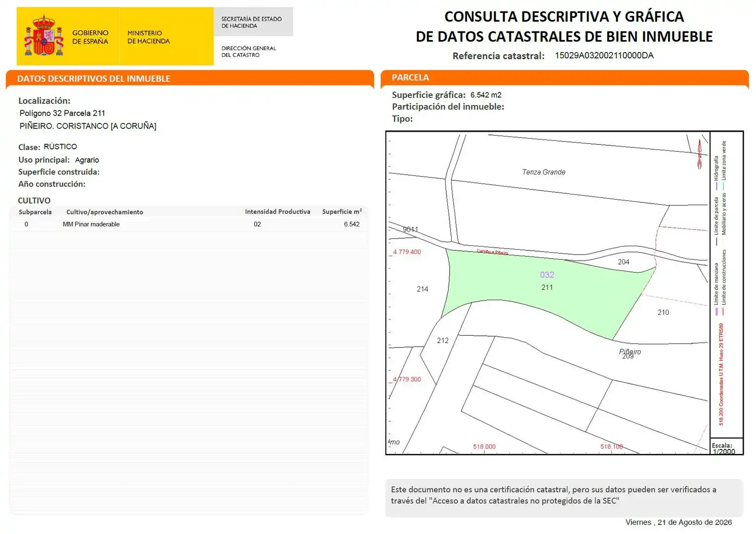Viewport: 756px width, 534px height.
Task: Click 'SECRETARÍA DE ESTADO DE HACIENDA' label
Action: [x=252, y=22]
